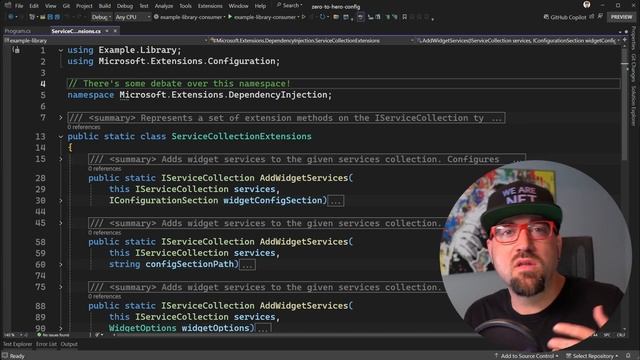Open the Debug configuration dropdown

[x=101, y=17]
